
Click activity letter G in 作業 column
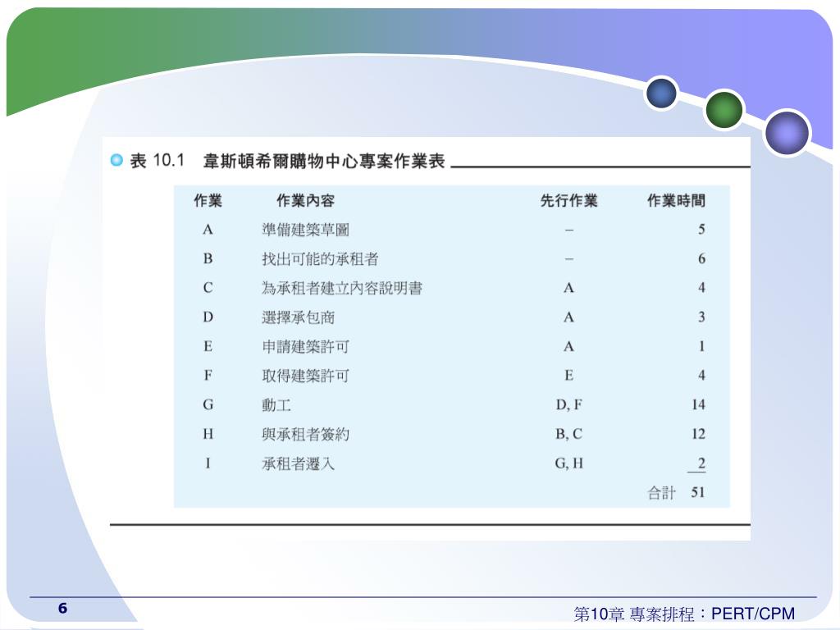coord(208,404)
